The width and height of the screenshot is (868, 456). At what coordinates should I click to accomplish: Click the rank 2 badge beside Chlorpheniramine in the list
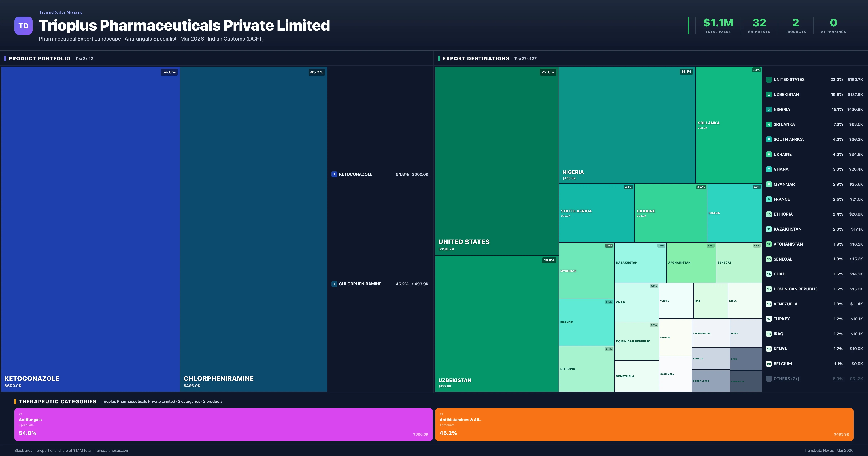coord(334,284)
